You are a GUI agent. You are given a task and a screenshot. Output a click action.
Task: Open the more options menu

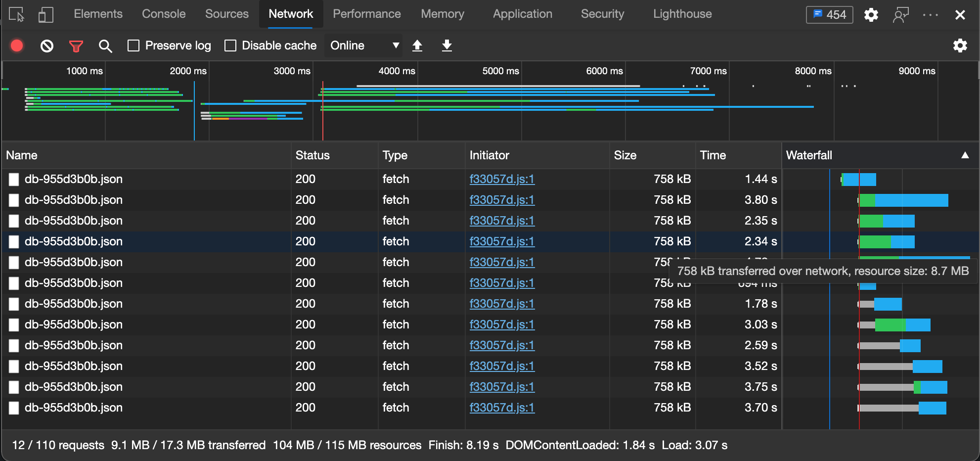click(931, 14)
